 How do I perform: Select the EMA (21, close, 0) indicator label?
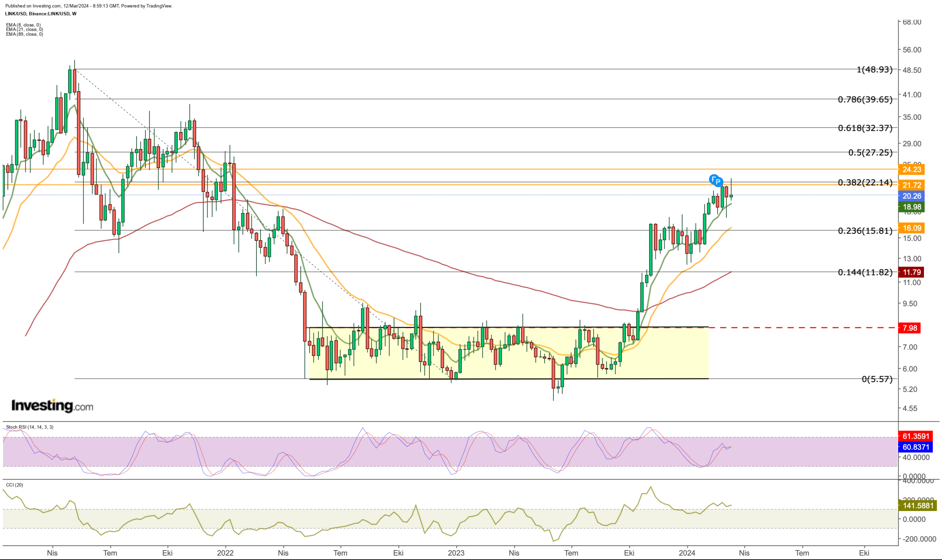tap(25, 29)
